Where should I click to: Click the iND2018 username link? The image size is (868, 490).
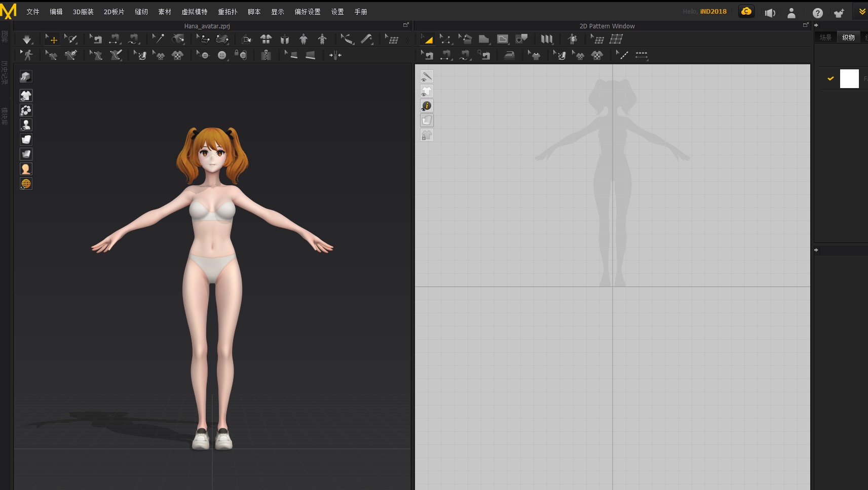coord(713,12)
